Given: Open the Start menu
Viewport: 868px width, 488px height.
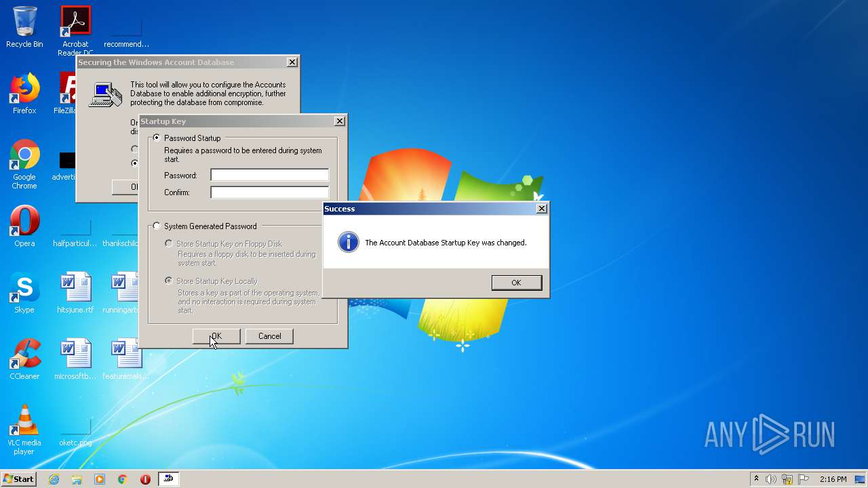Looking at the screenshot, I should pyautogui.click(x=19, y=479).
